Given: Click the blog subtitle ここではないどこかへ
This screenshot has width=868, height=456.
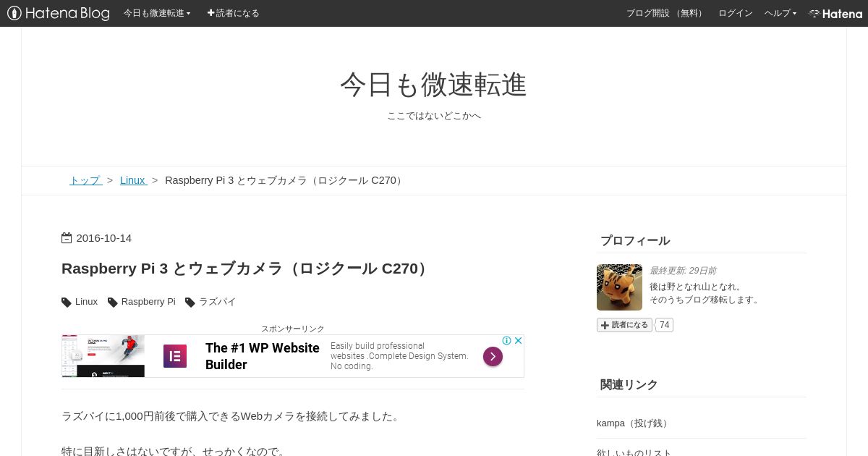Looking at the screenshot, I should point(434,116).
